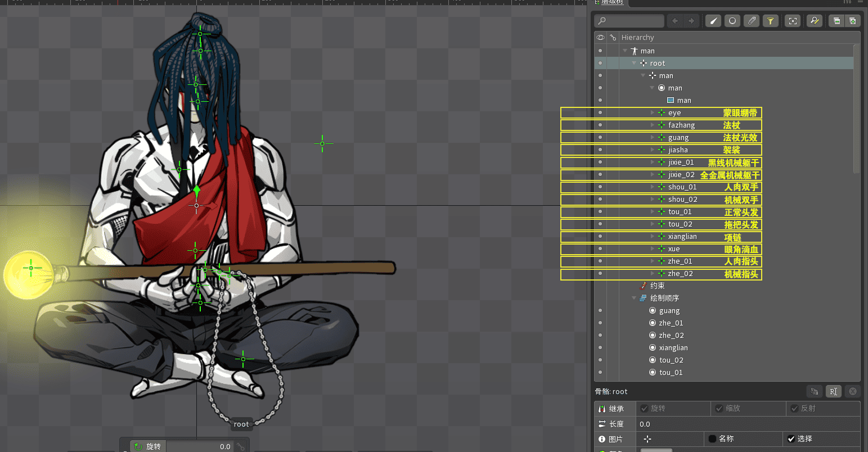The width and height of the screenshot is (868, 452).
Task: Expand the tou_01 bone in the tree
Action: tap(653, 212)
